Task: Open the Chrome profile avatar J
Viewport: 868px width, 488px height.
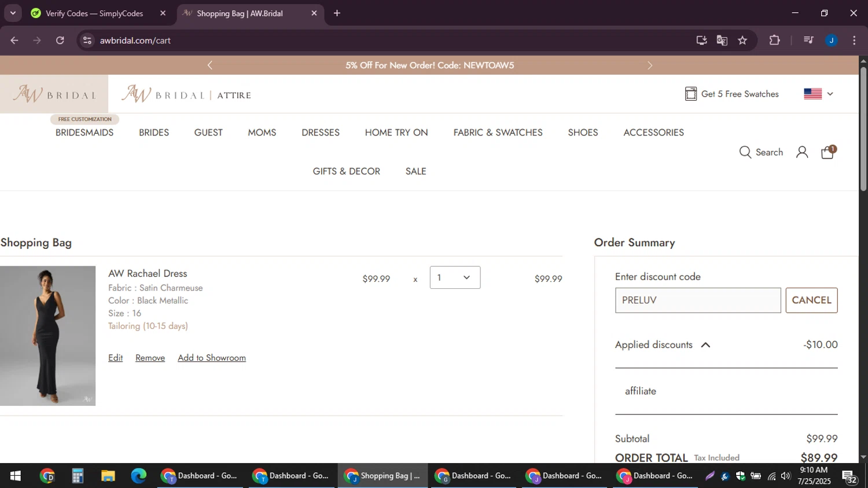Action: click(x=832, y=41)
